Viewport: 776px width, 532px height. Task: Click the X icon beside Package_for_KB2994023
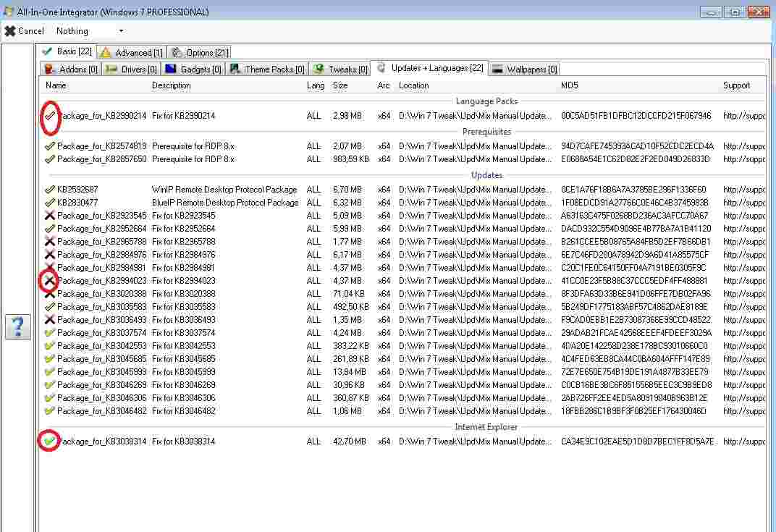click(x=49, y=281)
